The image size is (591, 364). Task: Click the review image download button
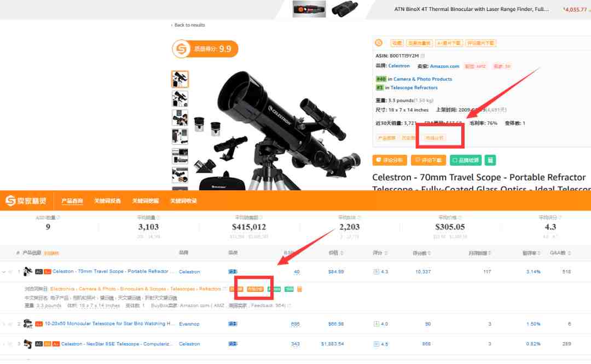pyautogui.click(x=480, y=43)
